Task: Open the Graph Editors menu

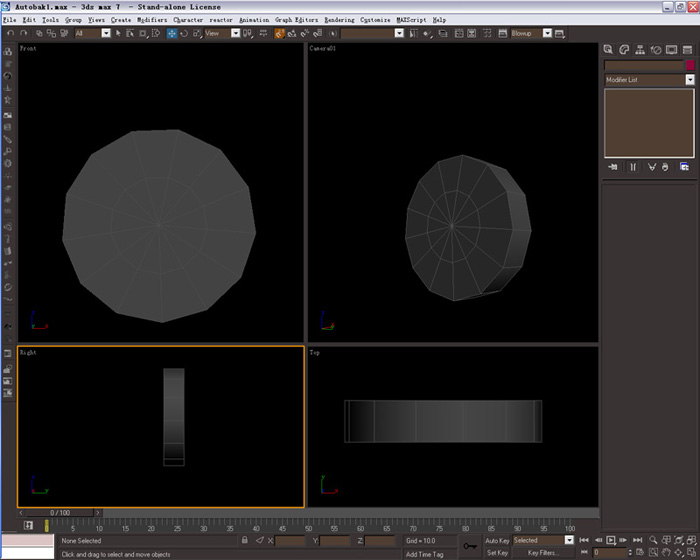Action: click(x=296, y=20)
